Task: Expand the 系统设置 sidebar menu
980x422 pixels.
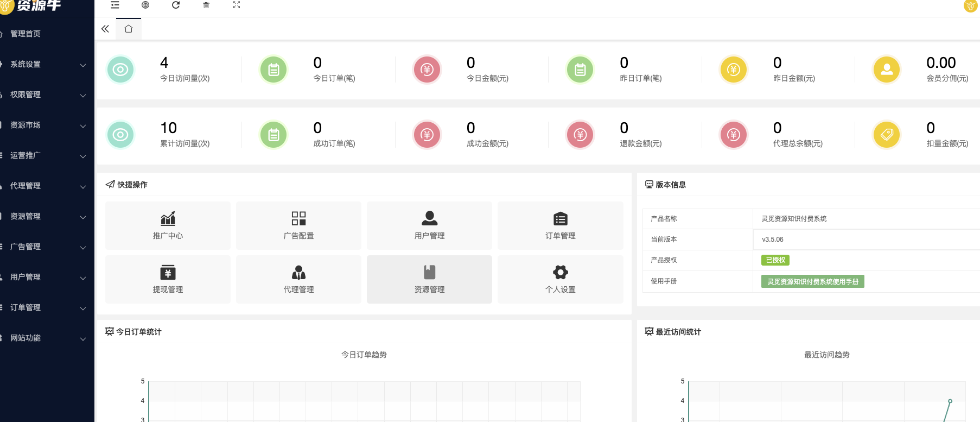Action: (x=46, y=64)
